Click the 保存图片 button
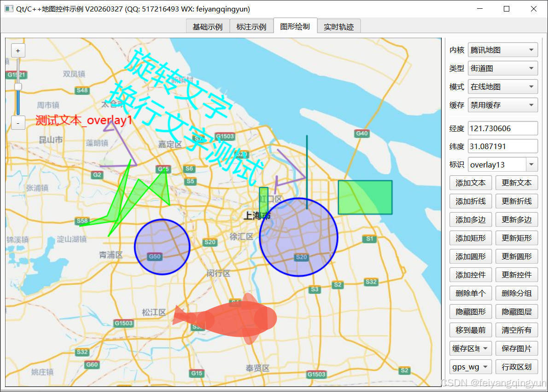Viewport: 548px width, 392px height. click(x=517, y=349)
